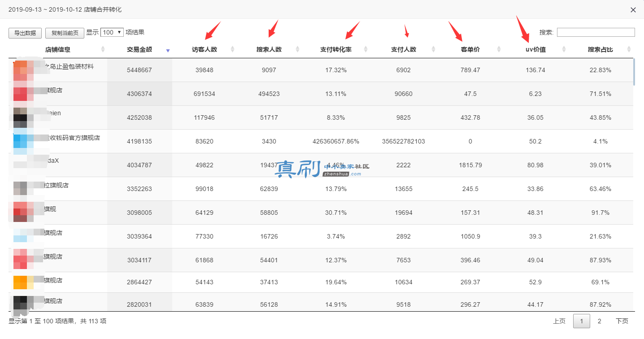
Task: Go to the 下页 next page
Action: point(622,321)
